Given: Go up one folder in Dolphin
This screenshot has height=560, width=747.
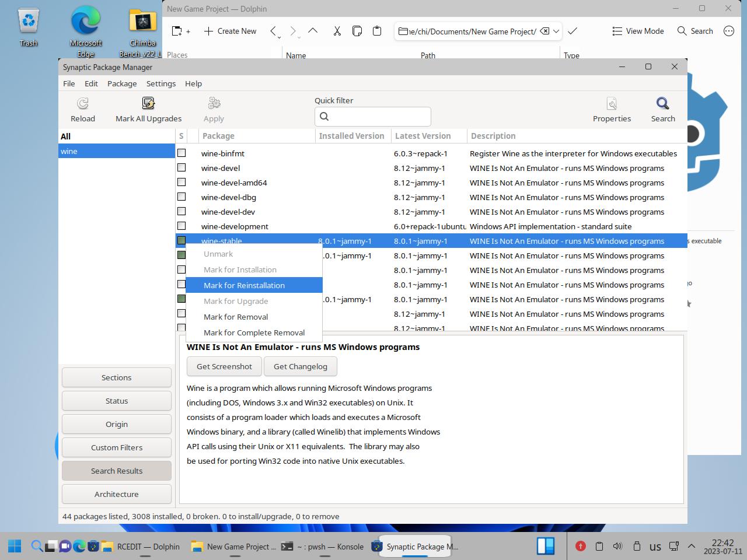Looking at the screenshot, I should pos(313,31).
